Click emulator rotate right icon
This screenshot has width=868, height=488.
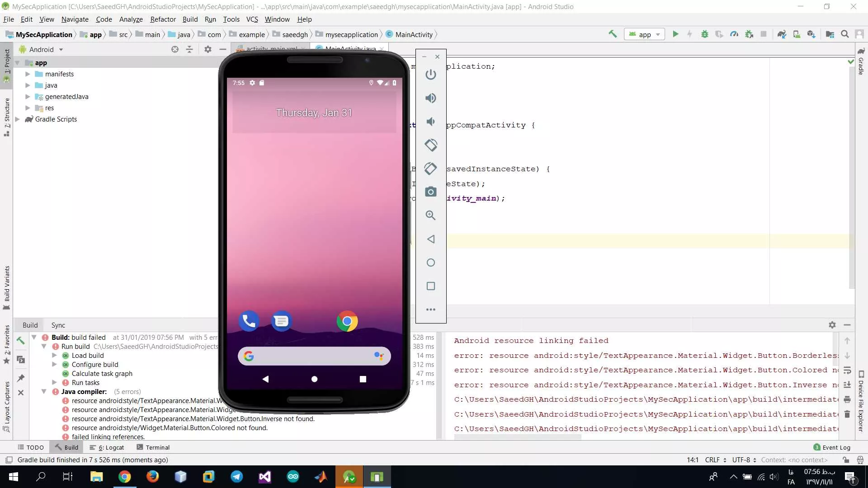coord(431,169)
